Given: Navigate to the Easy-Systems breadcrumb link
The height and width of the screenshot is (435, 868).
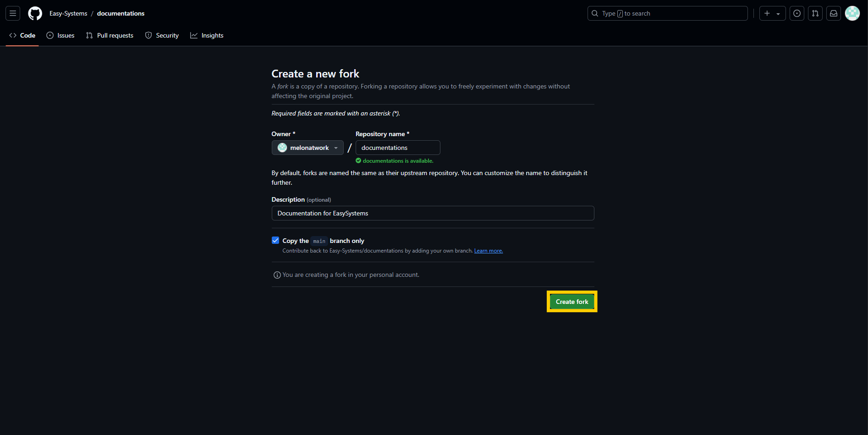Looking at the screenshot, I should (x=68, y=13).
